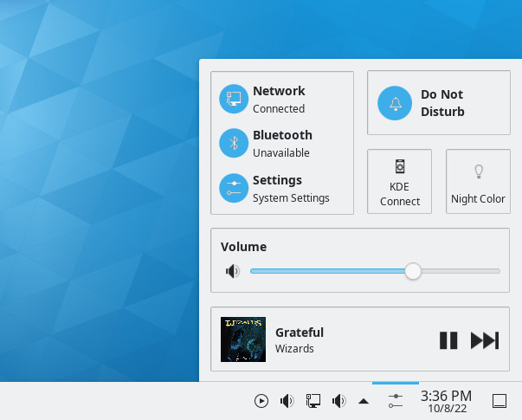Screen dimensions: 522x420
Task: Open KDE Connect tile
Action: (x=399, y=182)
